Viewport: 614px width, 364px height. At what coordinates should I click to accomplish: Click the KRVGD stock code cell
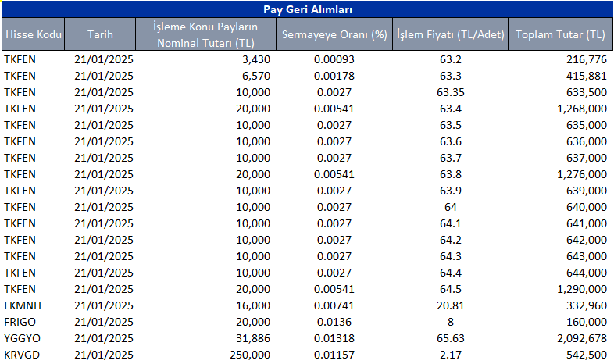point(21,355)
